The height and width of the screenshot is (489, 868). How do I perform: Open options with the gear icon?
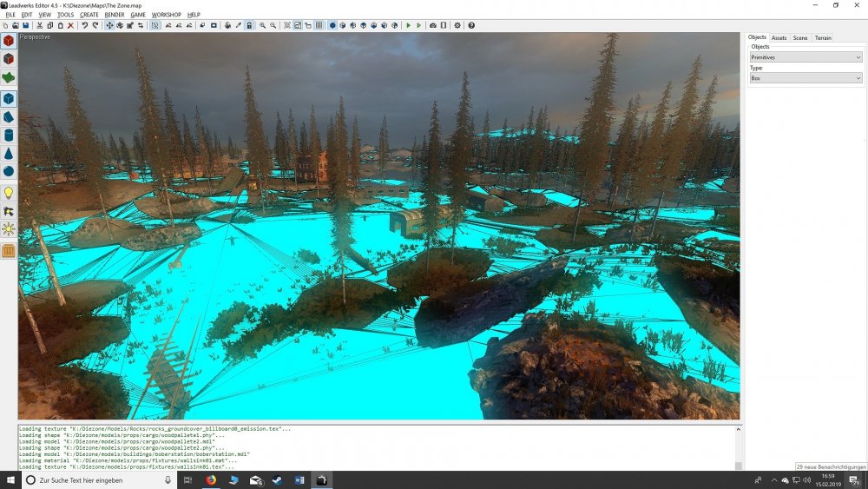click(457, 25)
